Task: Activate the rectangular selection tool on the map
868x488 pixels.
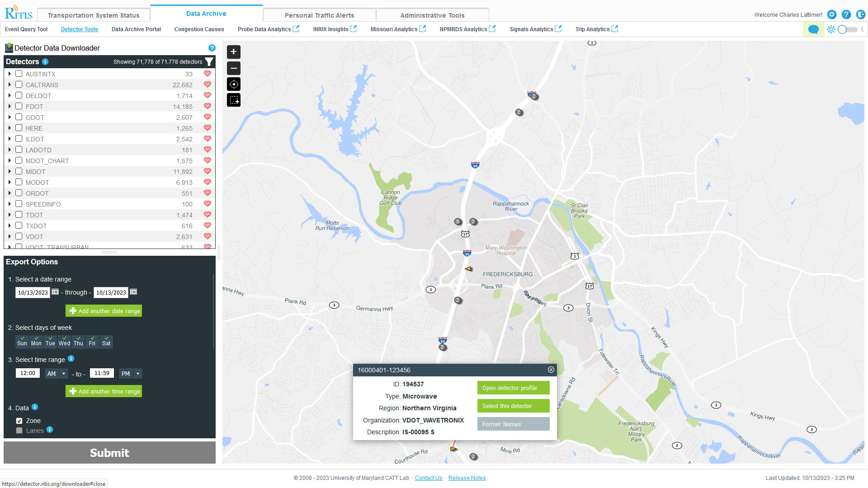Action: 233,100
